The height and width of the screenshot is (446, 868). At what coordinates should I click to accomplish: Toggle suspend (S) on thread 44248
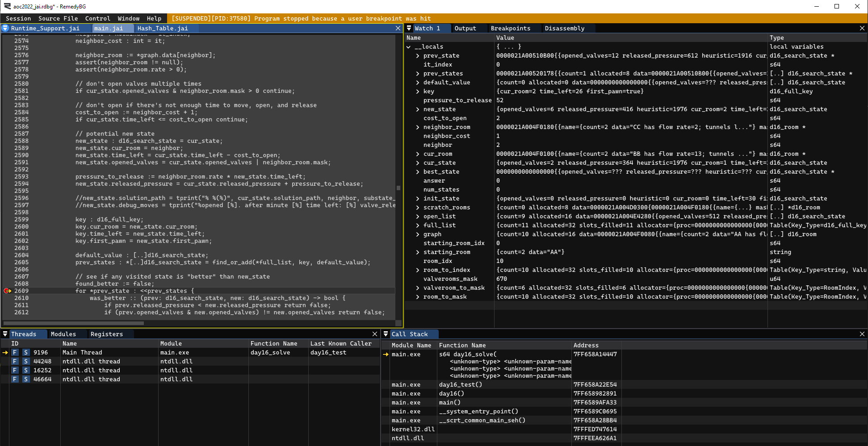pyautogui.click(x=26, y=362)
